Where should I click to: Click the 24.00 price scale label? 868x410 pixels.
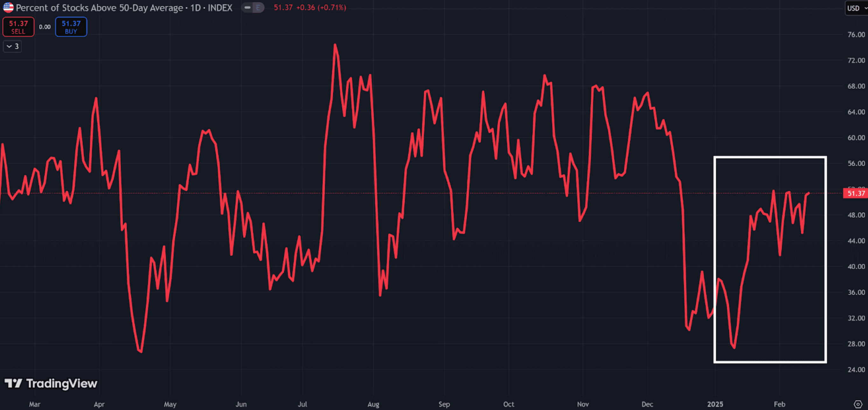coord(856,370)
